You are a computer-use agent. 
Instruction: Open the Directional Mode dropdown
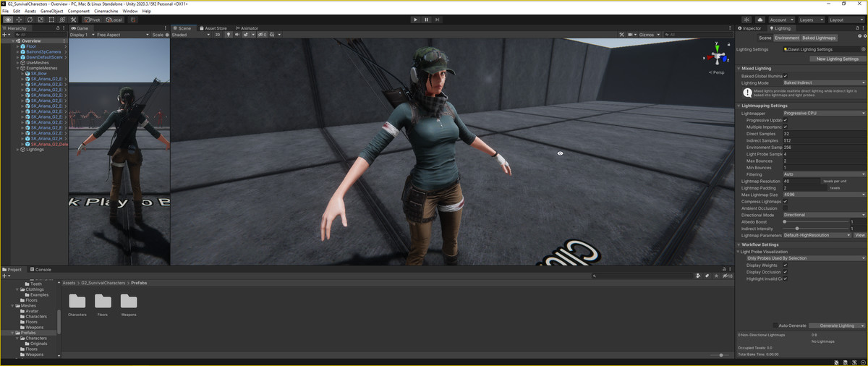tap(825, 215)
